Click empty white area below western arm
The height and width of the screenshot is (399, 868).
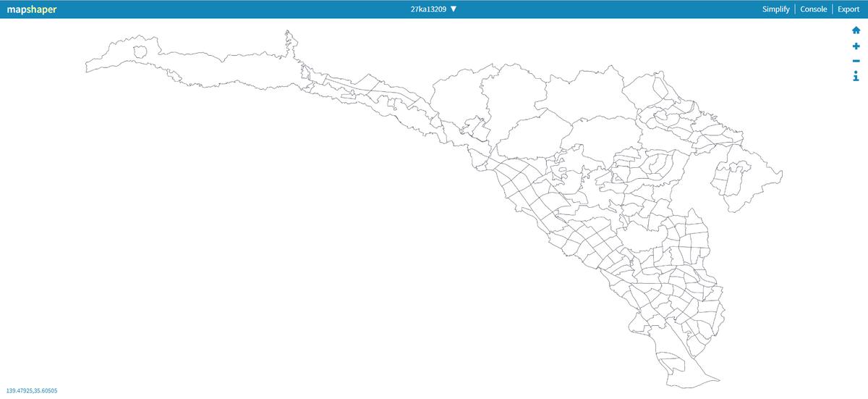tap(217, 217)
